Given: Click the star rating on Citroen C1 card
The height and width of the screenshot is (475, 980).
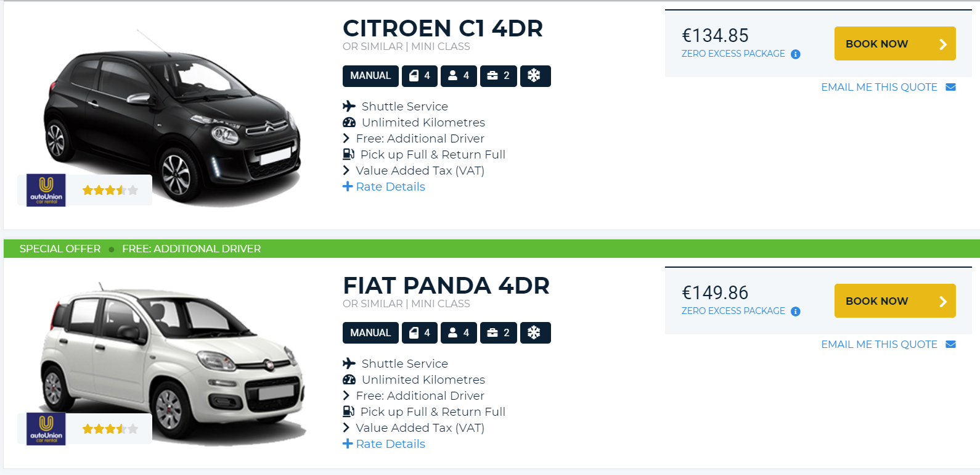Looking at the screenshot, I should 110,190.
